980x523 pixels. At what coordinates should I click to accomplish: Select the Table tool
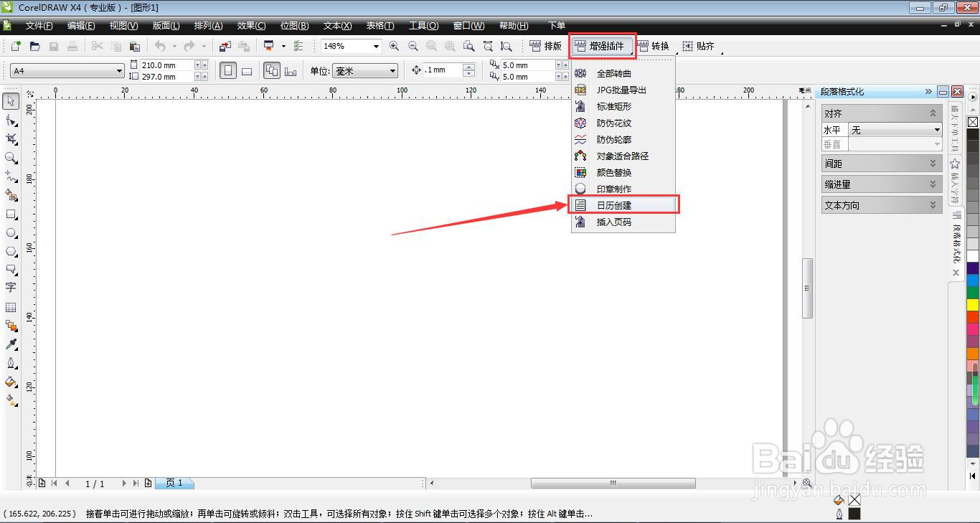(x=11, y=306)
